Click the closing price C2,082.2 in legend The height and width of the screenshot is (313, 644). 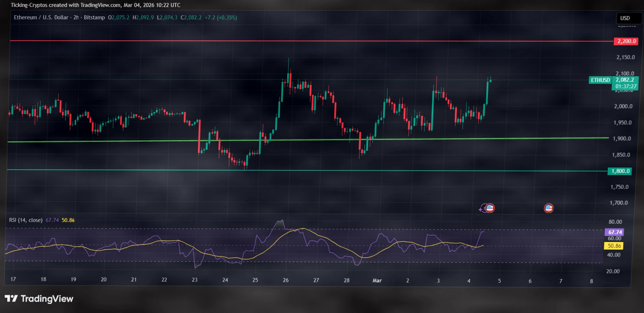[191, 17]
